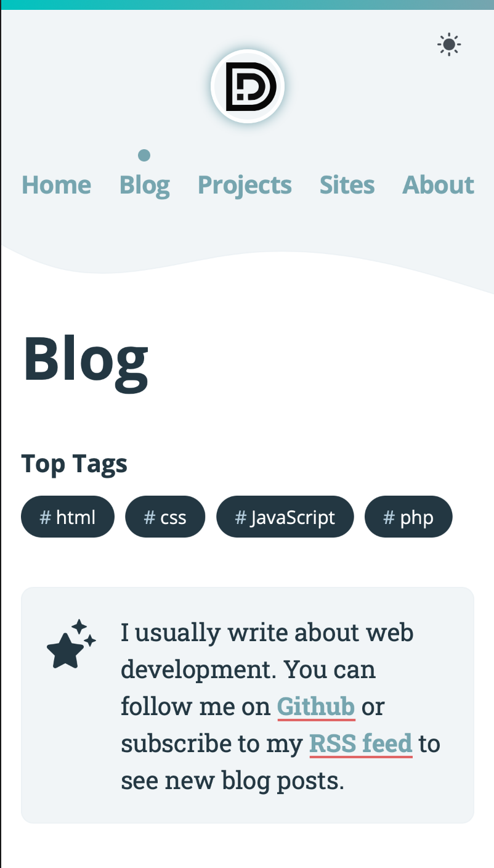Click the circular D logo
The width and height of the screenshot is (494, 868).
click(x=248, y=86)
